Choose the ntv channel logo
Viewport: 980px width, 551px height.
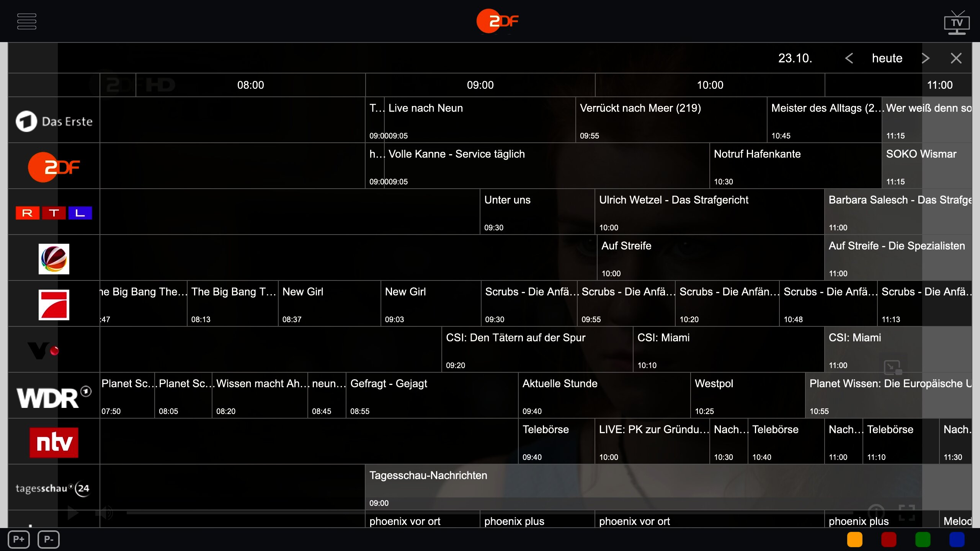tap(54, 442)
